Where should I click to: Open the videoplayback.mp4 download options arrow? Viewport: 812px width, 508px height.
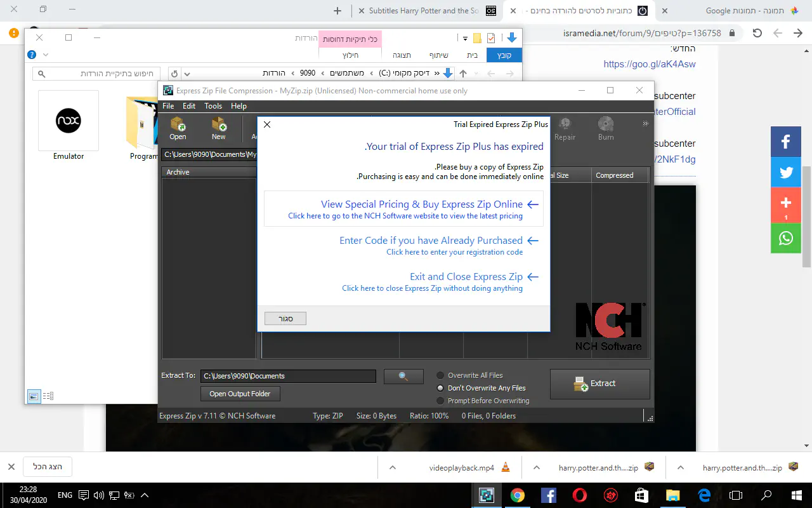393,468
